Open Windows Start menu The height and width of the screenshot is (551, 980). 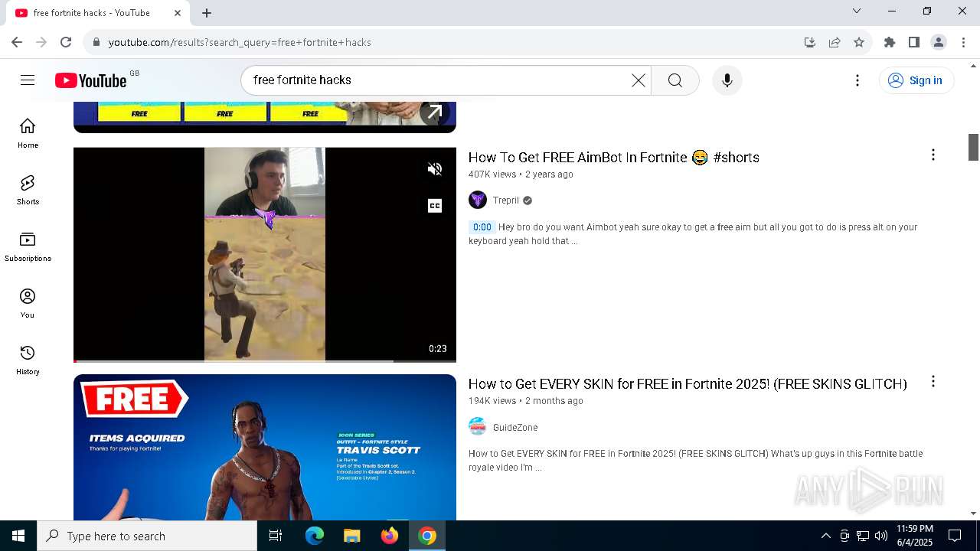point(18,536)
